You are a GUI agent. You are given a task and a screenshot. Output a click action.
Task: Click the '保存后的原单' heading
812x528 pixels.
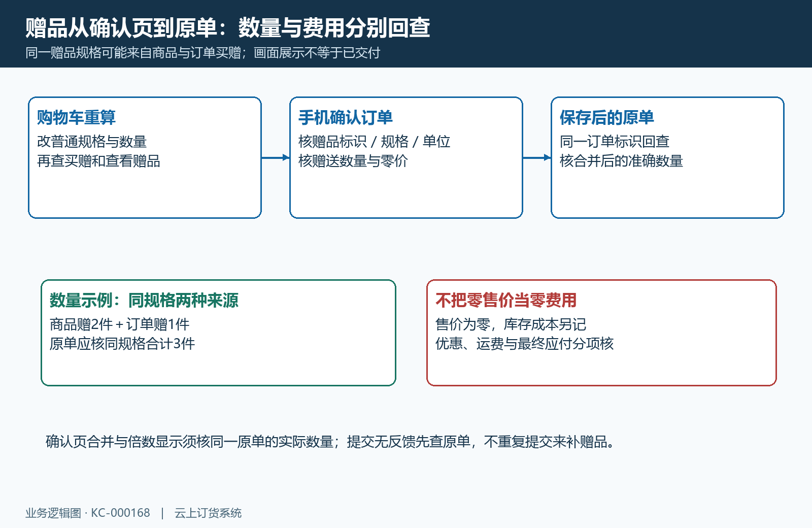607,117
